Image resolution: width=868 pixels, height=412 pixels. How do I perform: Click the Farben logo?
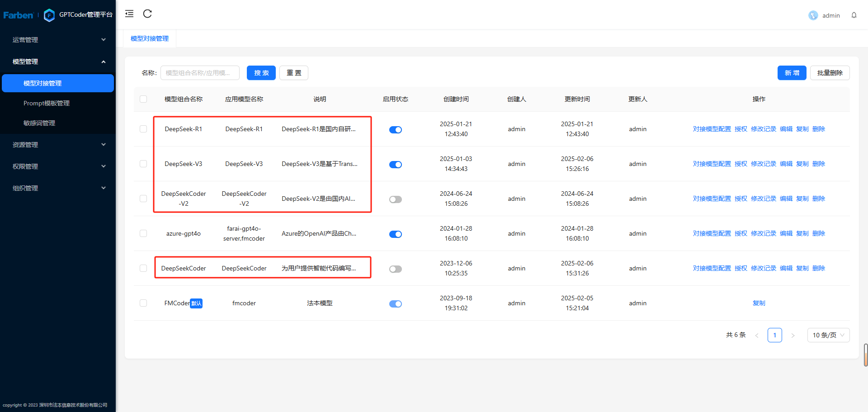click(18, 15)
